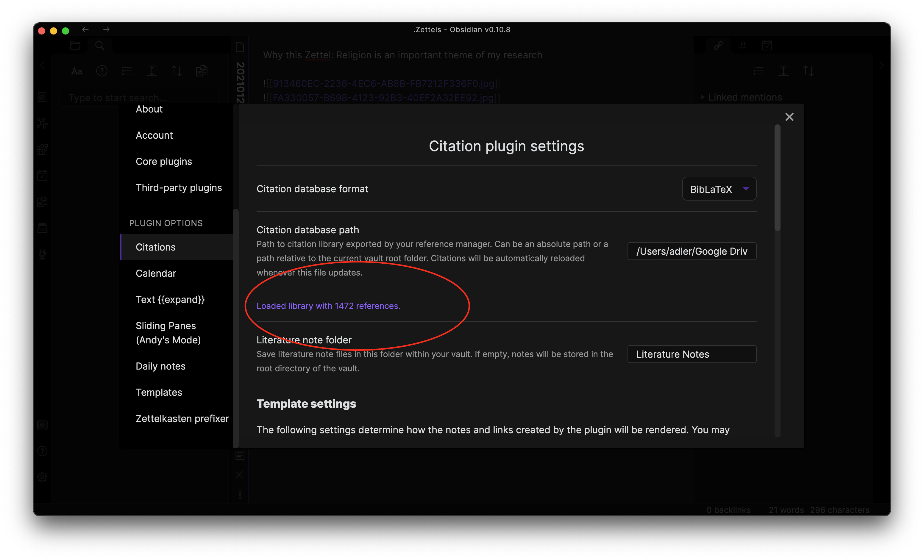Click the inbox tray ribbon icon
The width and height of the screenshot is (924, 560).
click(42, 228)
